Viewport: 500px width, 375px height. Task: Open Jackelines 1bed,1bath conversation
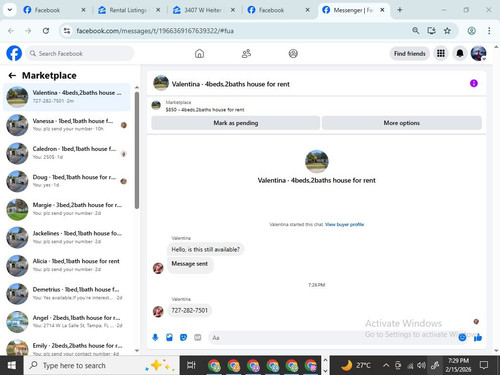click(66, 237)
